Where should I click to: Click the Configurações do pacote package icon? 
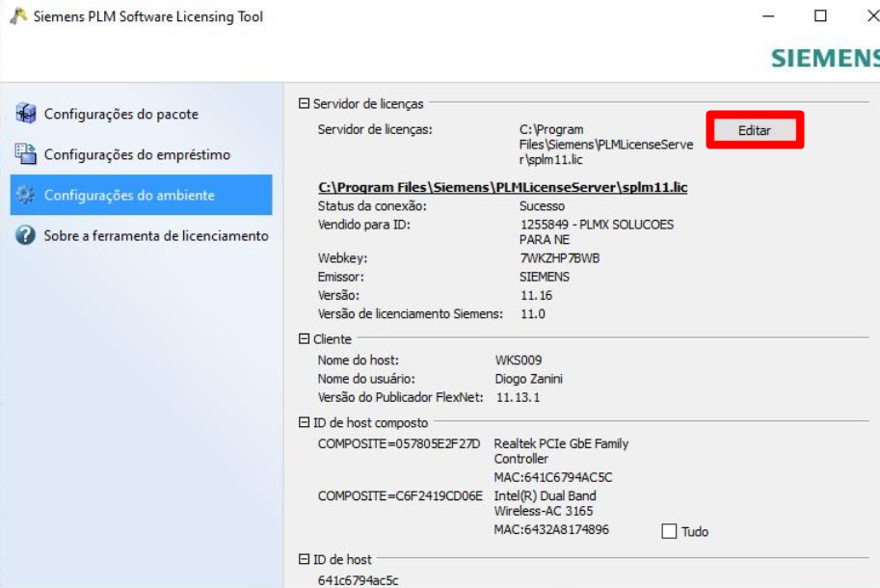point(25,114)
